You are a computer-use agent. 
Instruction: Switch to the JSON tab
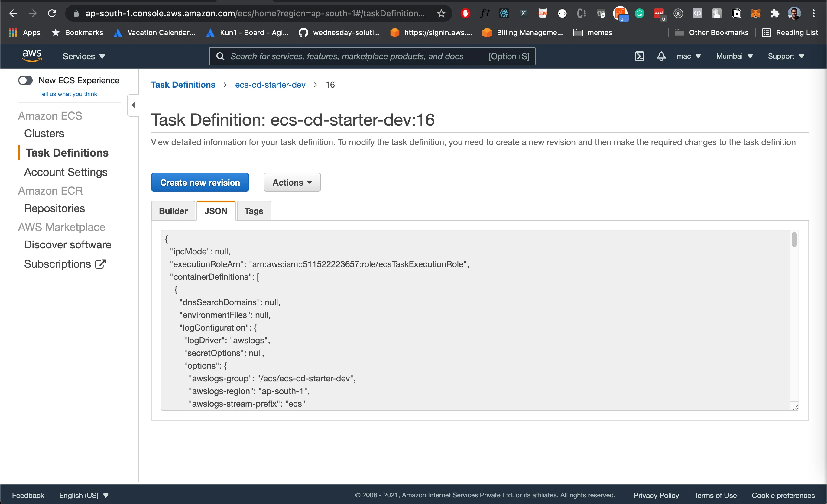(x=216, y=211)
